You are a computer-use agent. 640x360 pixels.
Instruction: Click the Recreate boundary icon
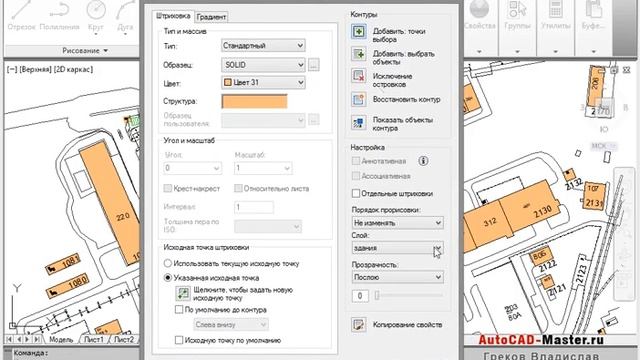[x=358, y=99]
